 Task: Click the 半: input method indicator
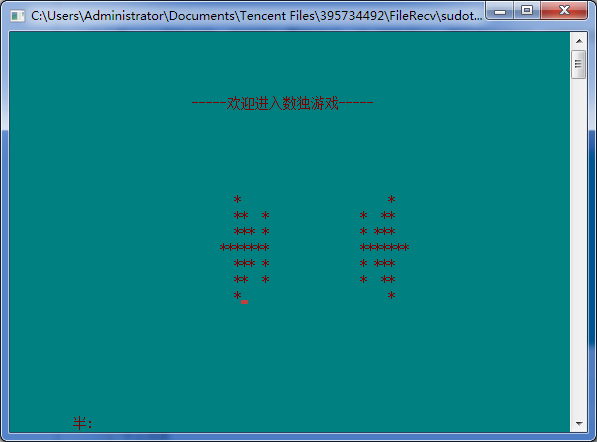(82, 423)
